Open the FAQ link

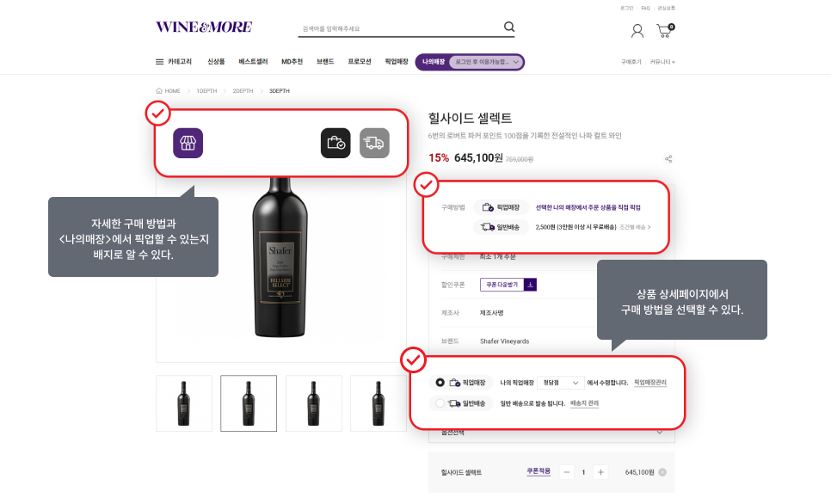tap(645, 9)
